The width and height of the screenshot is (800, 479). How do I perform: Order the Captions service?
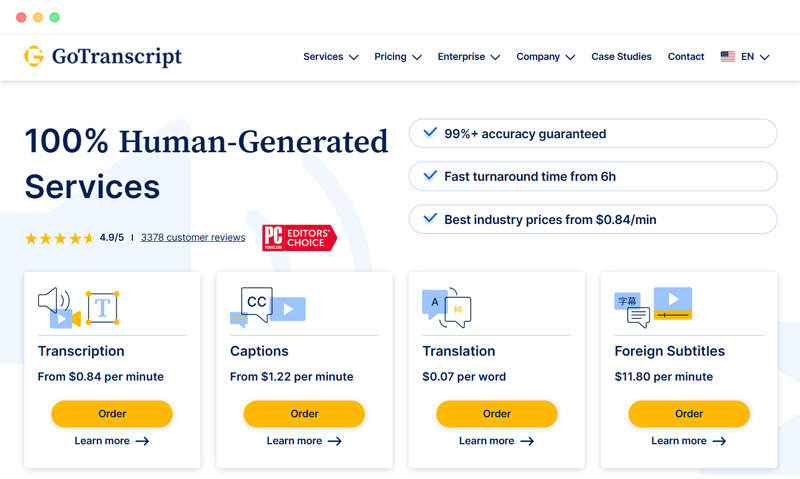[304, 414]
